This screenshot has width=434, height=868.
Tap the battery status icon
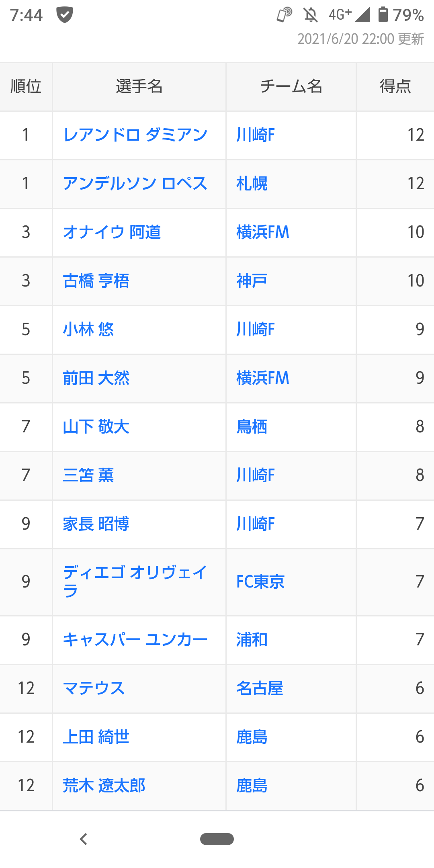[383, 14]
